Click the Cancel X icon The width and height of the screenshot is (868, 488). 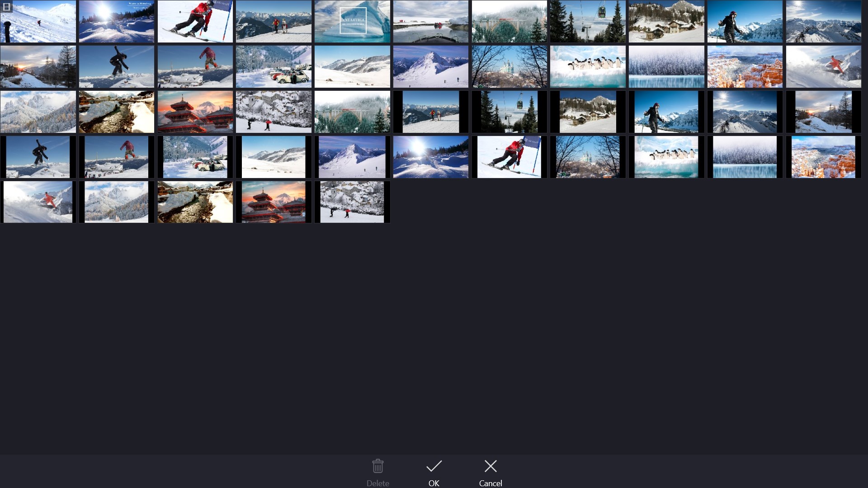click(x=491, y=466)
